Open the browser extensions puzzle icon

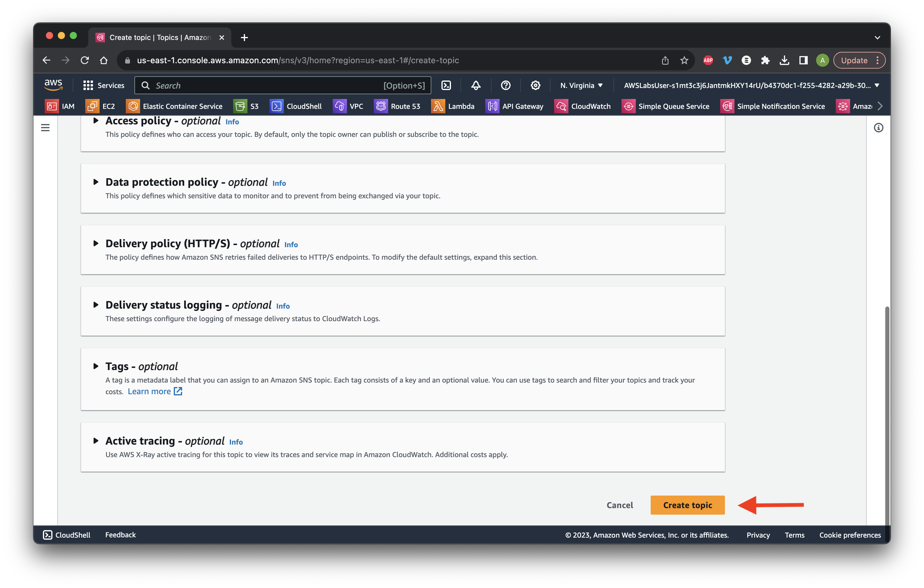765,60
